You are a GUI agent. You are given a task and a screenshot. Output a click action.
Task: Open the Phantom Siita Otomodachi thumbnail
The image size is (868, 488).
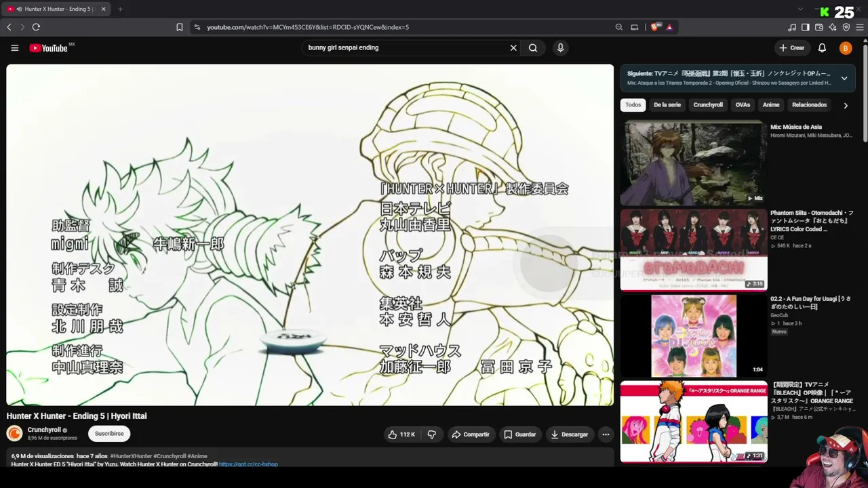(x=694, y=249)
